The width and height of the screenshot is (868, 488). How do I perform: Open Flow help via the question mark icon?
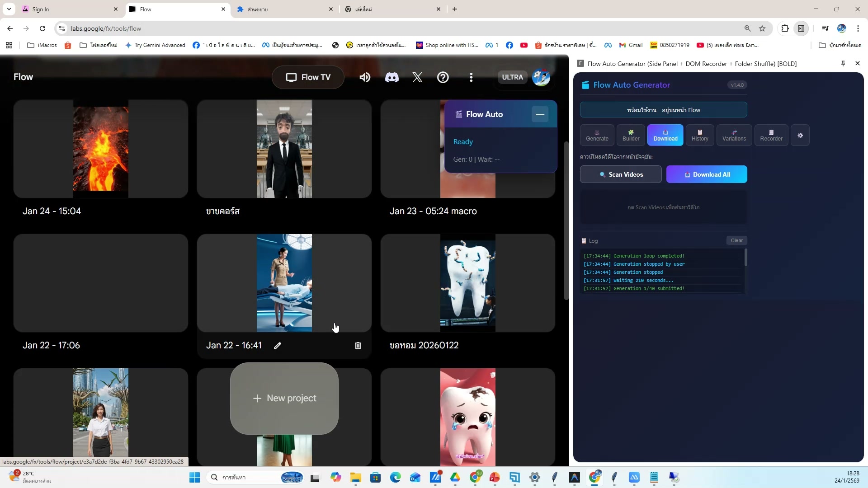pyautogui.click(x=443, y=77)
